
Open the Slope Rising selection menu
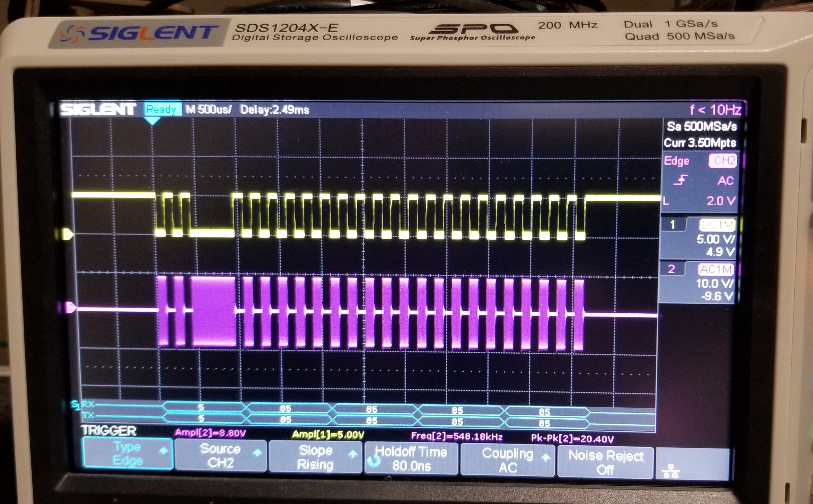(x=315, y=457)
